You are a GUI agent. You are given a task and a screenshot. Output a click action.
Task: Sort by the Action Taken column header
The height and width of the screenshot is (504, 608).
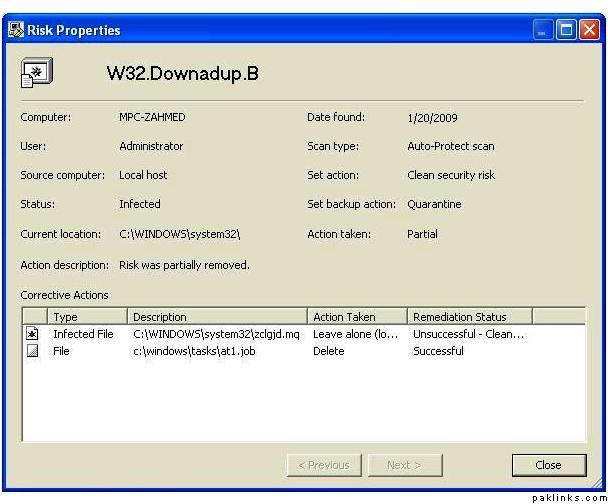[x=356, y=317]
